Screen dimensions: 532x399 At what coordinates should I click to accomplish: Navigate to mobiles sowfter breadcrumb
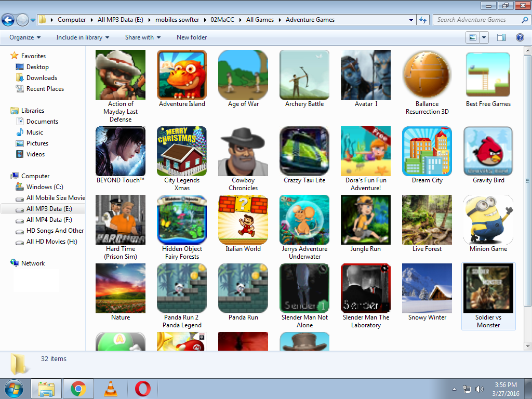point(177,20)
